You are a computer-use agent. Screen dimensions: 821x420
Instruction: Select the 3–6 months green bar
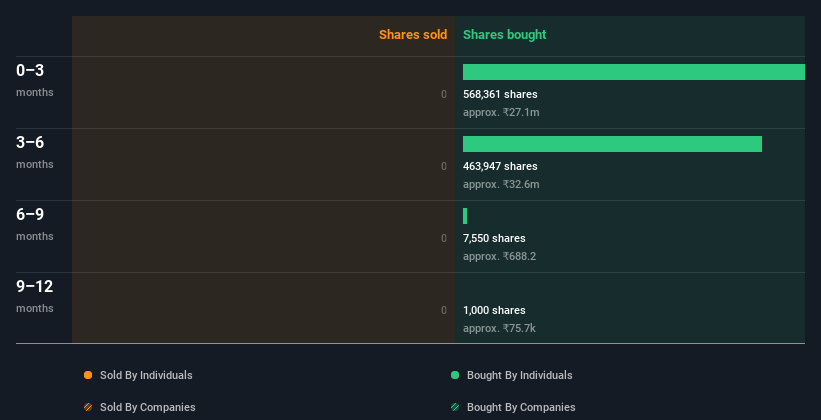612,144
